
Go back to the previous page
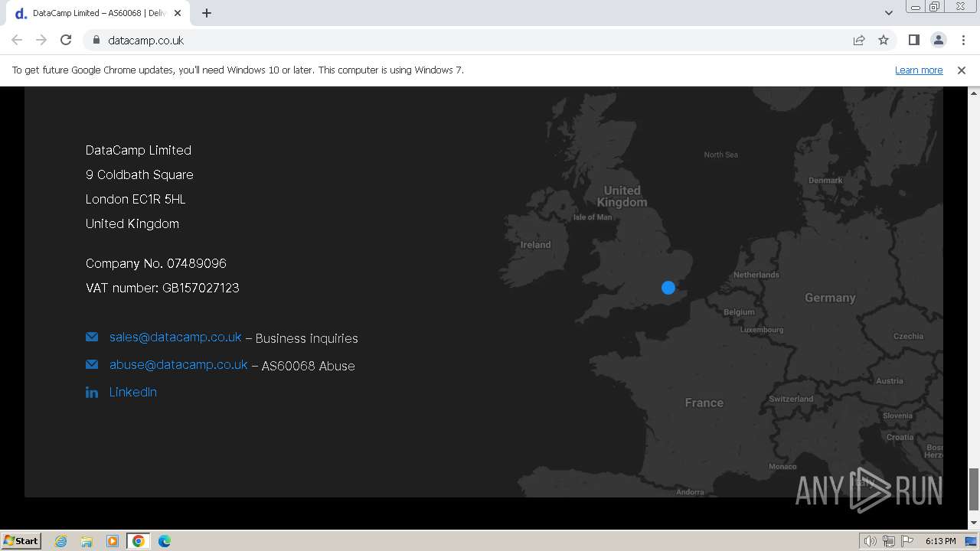tap(17, 40)
